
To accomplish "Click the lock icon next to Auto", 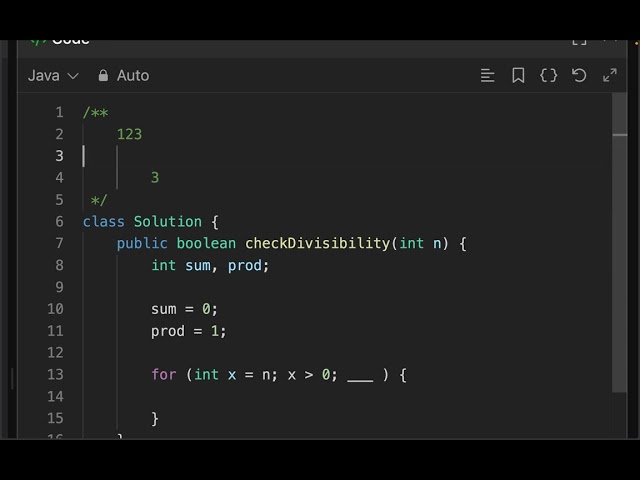I will coord(103,76).
